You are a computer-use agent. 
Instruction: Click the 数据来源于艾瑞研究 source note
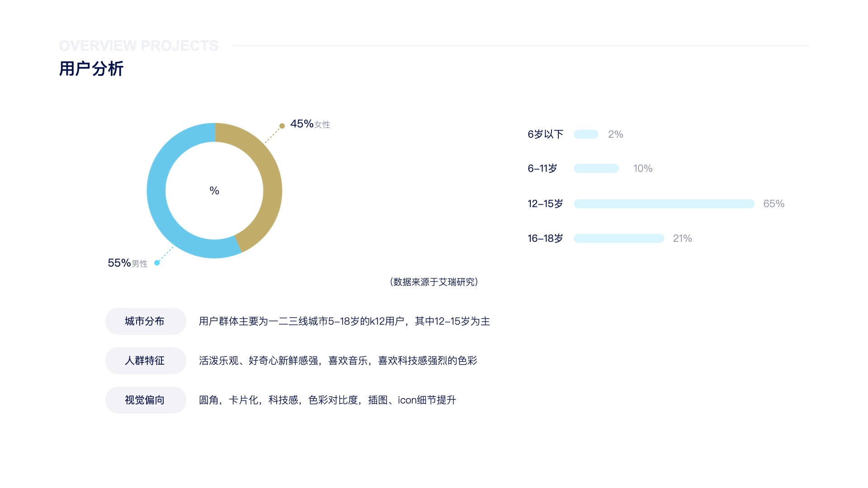click(x=434, y=282)
